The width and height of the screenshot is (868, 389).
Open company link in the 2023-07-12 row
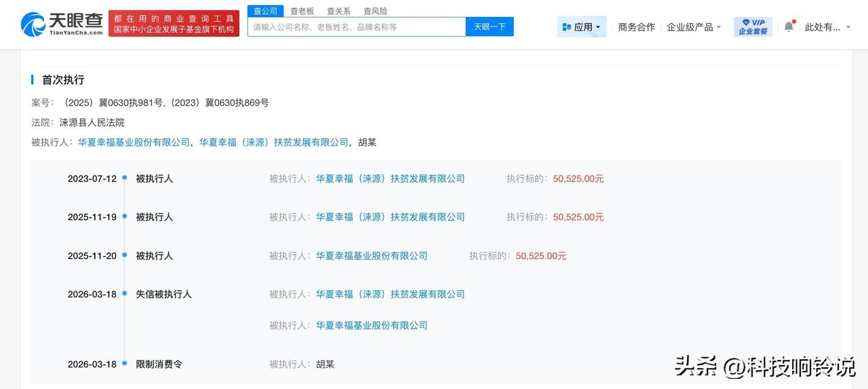point(391,179)
